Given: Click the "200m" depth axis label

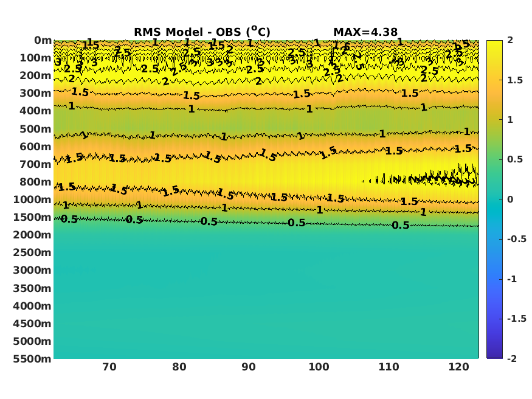Looking at the screenshot, I should click(x=36, y=75).
